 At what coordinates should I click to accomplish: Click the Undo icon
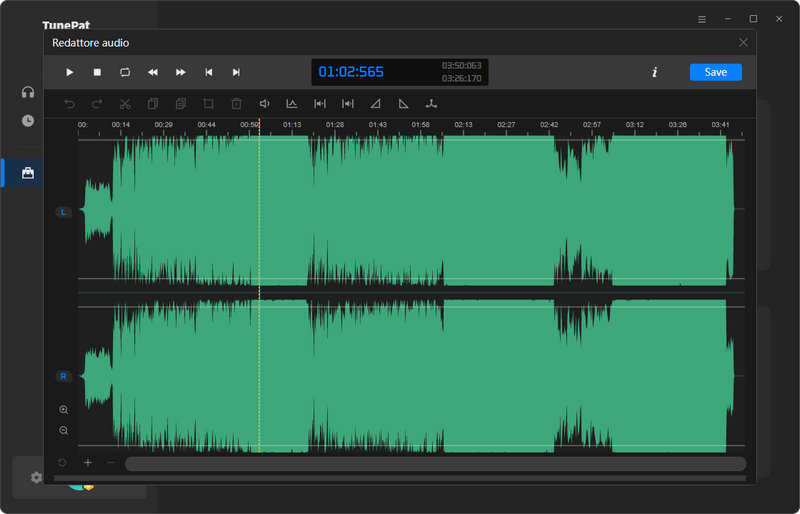[x=69, y=104]
